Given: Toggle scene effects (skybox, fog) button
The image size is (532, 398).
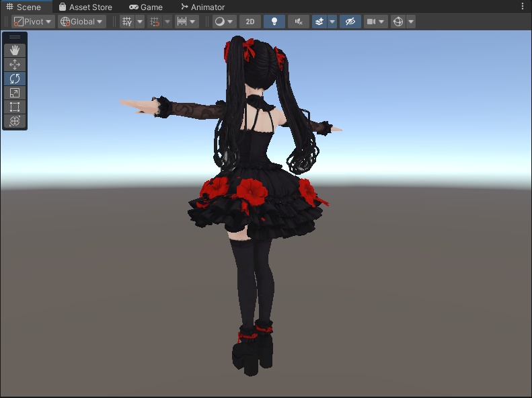Looking at the screenshot, I should [319, 22].
